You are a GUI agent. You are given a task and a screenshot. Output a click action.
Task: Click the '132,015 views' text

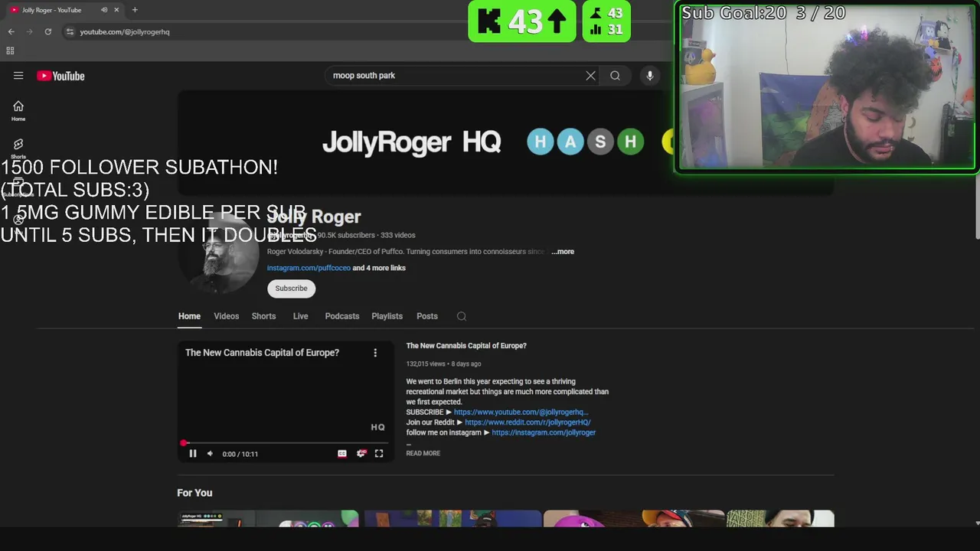(426, 364)
